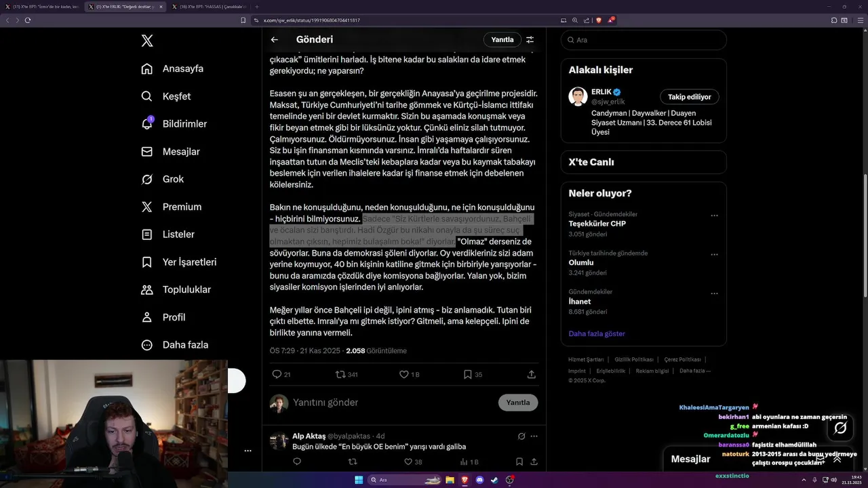Open Alp Aktaş profile avatar
The width and height of the screenshot is (868, 488).
point(279,441)
